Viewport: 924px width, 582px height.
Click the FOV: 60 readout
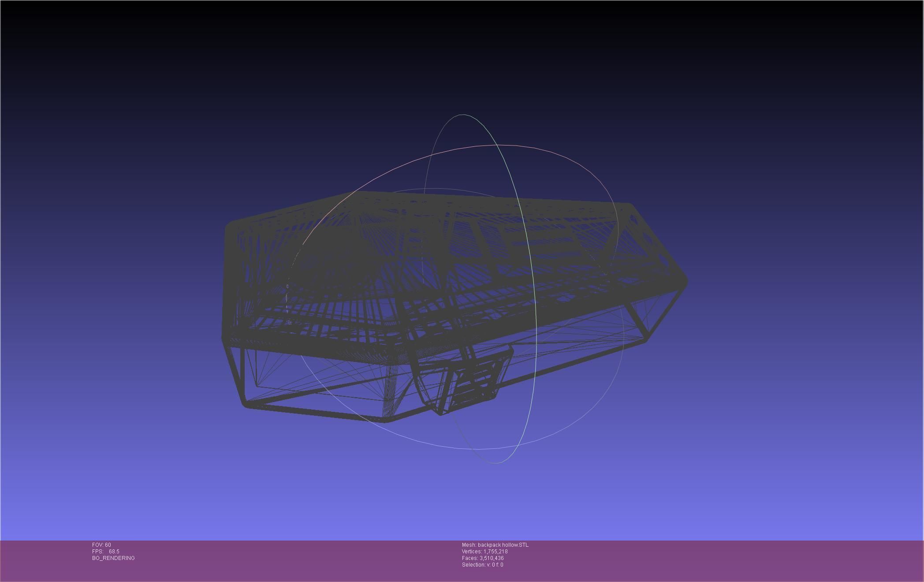pyautogui.click(x=101, y=545)
